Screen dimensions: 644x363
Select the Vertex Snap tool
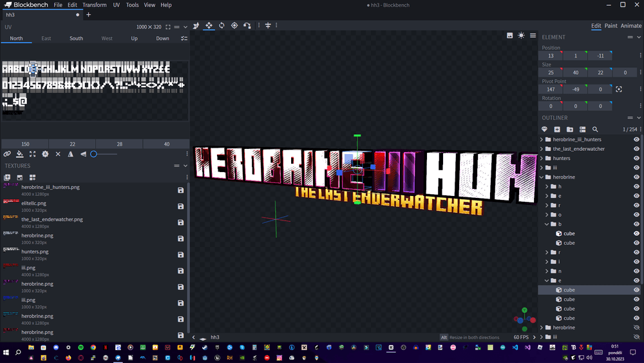247,26
